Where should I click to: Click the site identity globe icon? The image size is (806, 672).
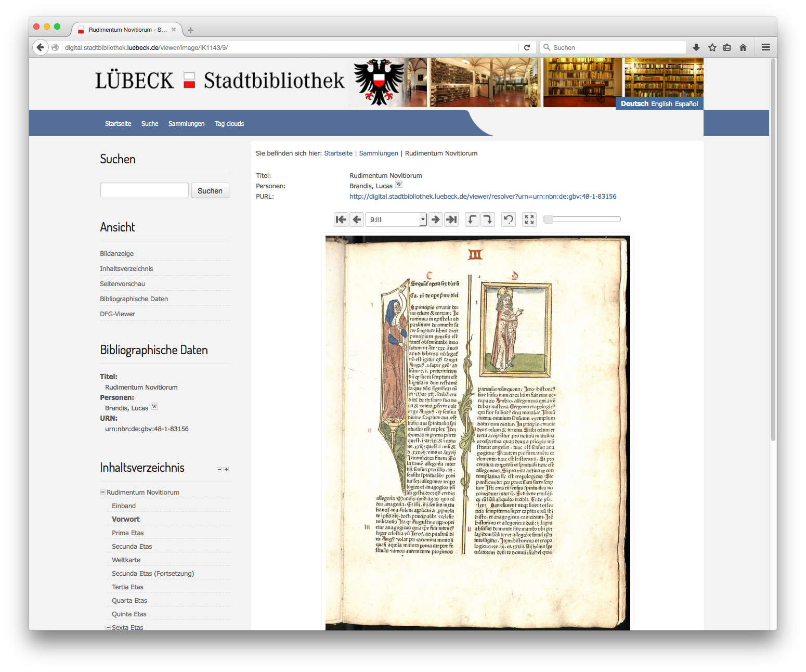pyautogui.click(x=55, y=47)
